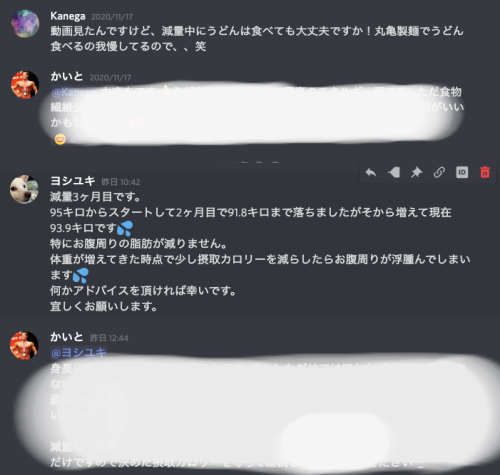Click the 2020/11/17 timestamp beside Kanega

pyautogui.click(x=112, y=17)
